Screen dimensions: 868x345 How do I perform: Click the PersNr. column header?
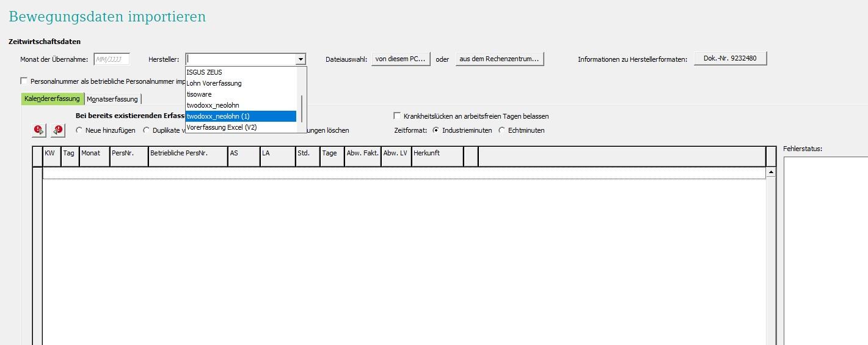click(129, 156)
